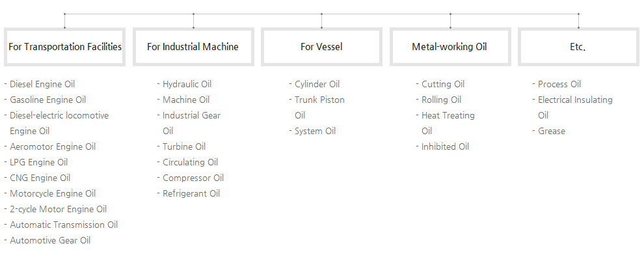Select Aeromotor Engine Oil
This screenshot has width=644, height=263.
click(53, 146)
